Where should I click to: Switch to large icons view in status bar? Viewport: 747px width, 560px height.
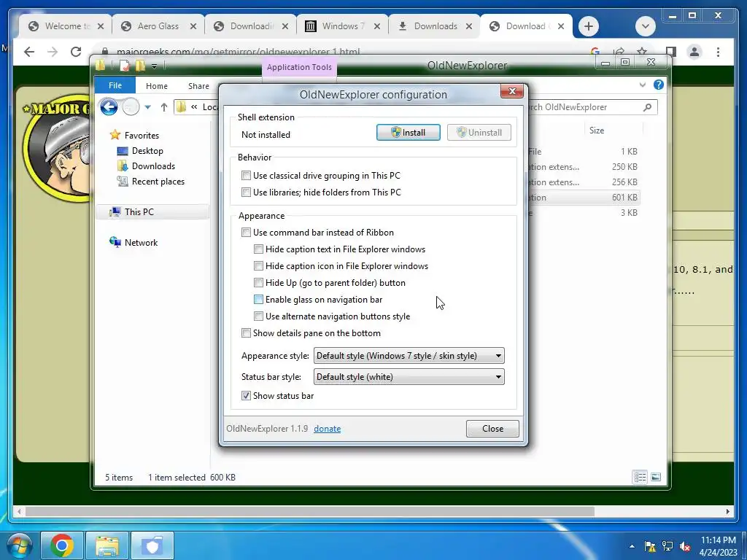pos(656,477)
